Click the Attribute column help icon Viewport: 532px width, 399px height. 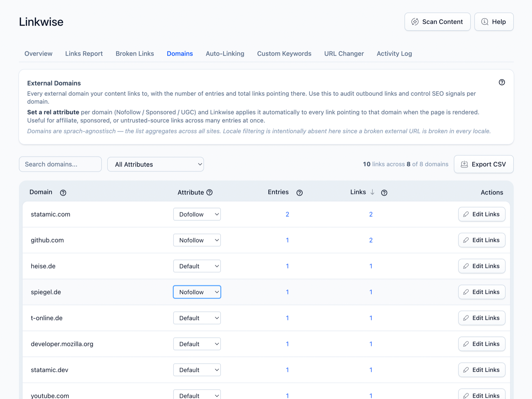click(209, 192)
